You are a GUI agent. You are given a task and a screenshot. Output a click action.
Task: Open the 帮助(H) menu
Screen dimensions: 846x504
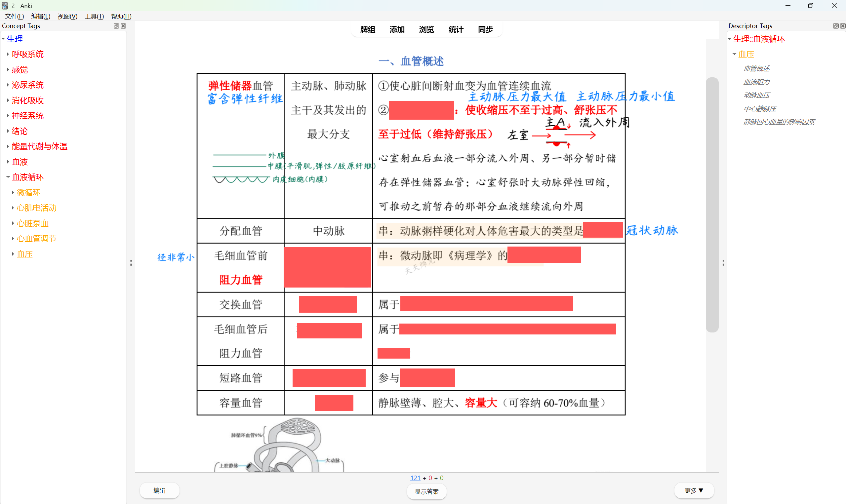click(x=121, y=16)
